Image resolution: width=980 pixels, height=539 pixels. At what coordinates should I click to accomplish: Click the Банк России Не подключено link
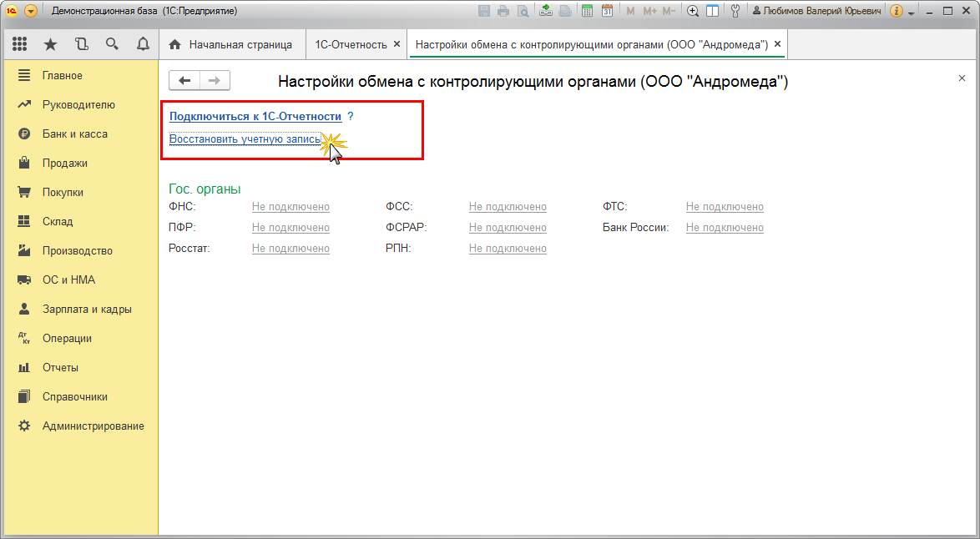725,227
